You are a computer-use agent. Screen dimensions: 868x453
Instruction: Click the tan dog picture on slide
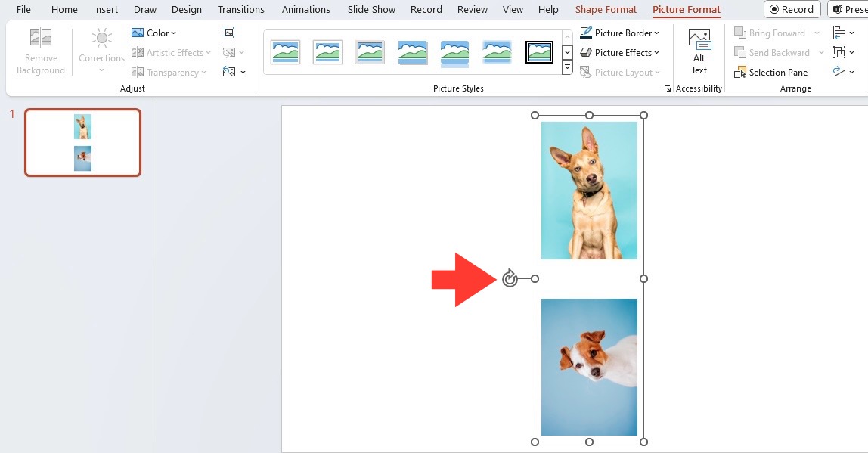(x=589, y=191)
